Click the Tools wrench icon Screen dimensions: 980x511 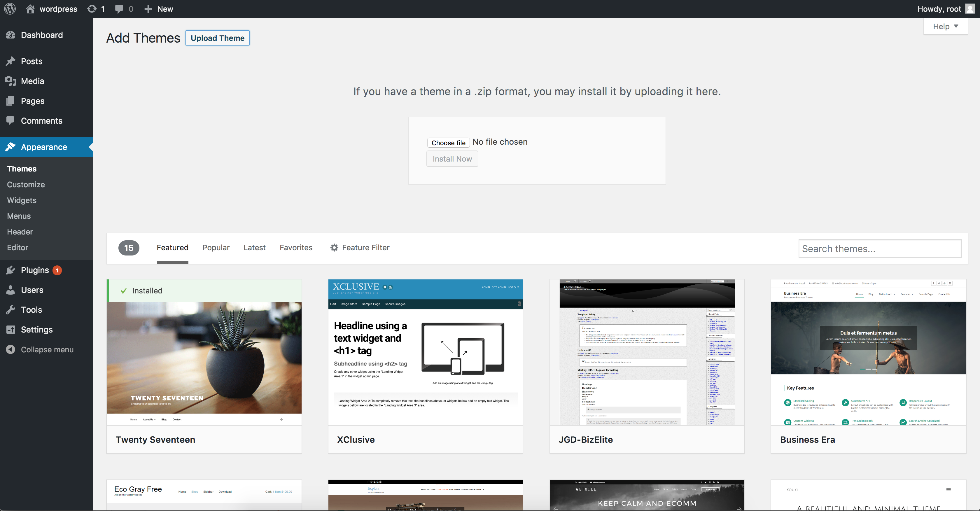[x=10, y=309]
